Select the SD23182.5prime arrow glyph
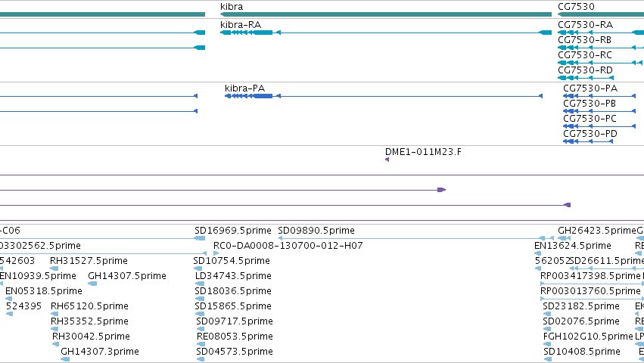The height and width of the screenshot is (363, 644). [546, 314]
